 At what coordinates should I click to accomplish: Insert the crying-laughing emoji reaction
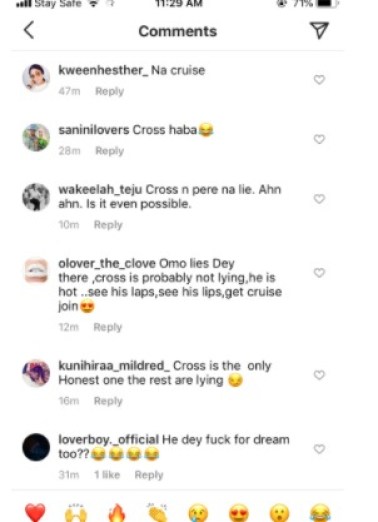(320, 512)
